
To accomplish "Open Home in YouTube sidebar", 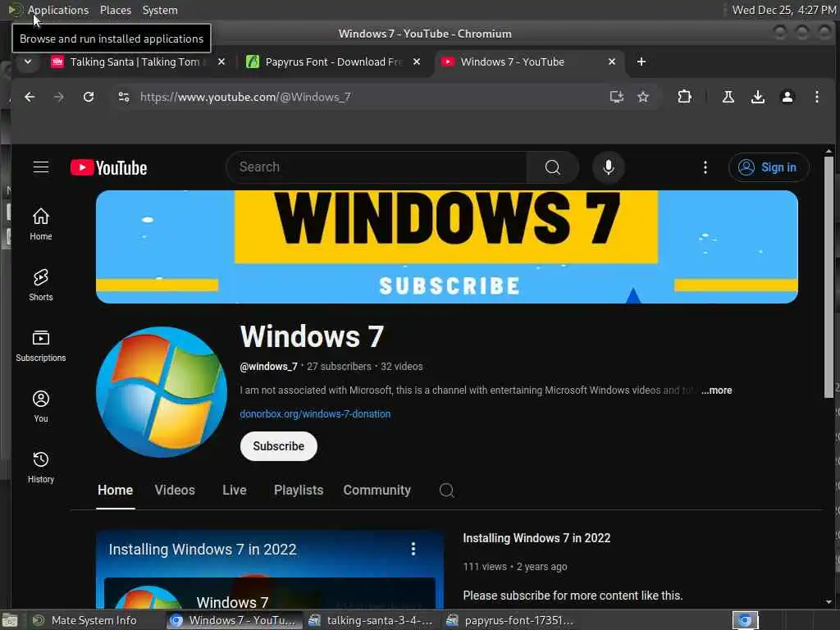I will (x=41, y=224).
